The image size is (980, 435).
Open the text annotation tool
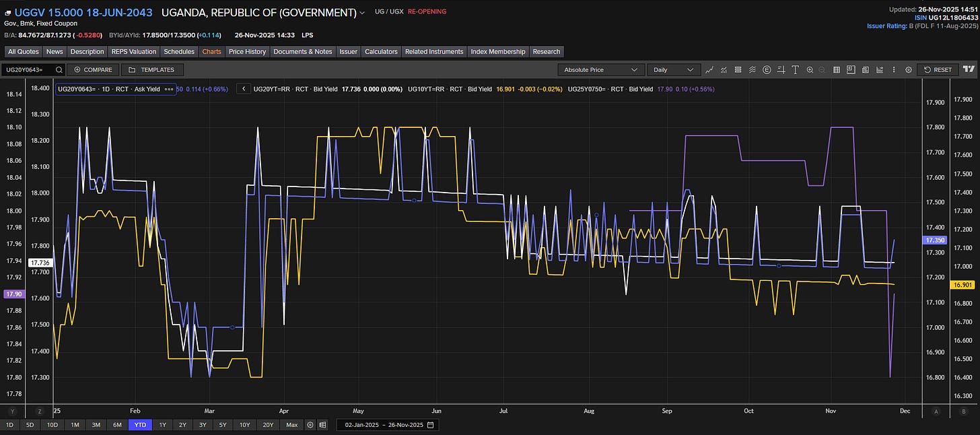[x=795, y=69]
